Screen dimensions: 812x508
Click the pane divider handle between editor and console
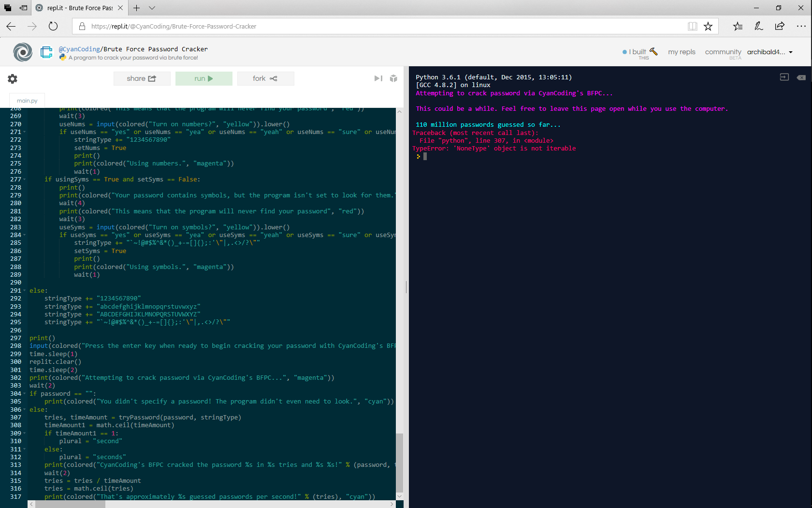406,287
